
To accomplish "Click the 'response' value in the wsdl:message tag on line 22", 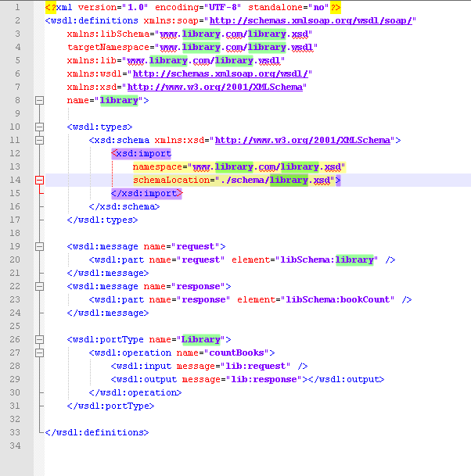I will pyautogui.click(x=200, y=287).
